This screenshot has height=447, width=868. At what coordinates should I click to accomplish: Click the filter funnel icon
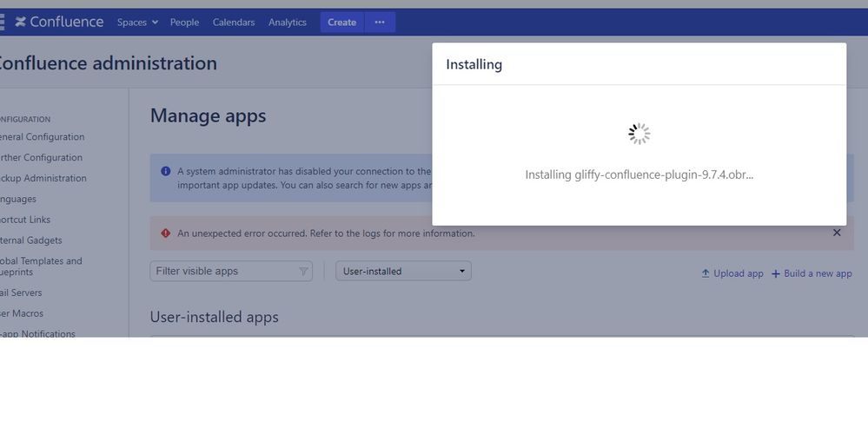pos(303,271)
